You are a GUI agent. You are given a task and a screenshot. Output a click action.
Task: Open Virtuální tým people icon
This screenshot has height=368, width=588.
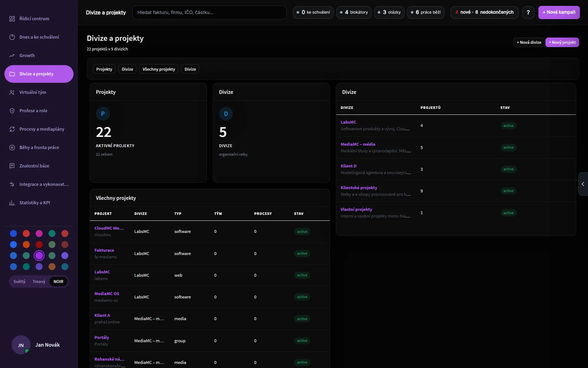coord(12,92)
